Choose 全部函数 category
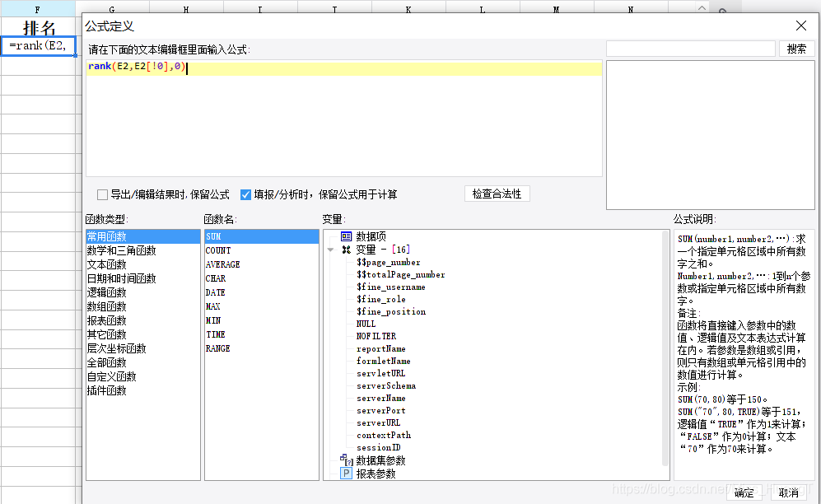The width and height of the screenshot is (821, 504). click(107, 362)
